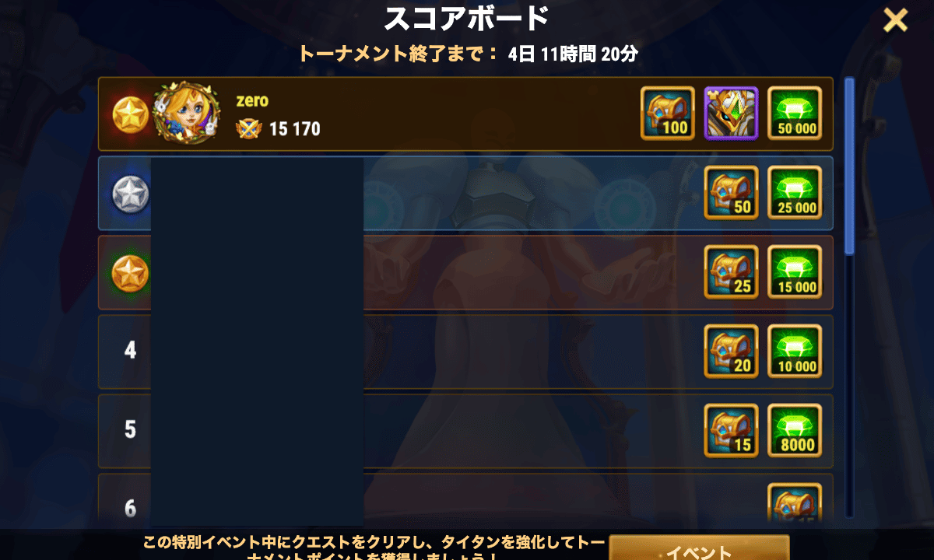Select player name zero
This screenshot has height=560, width=934.
(252, 101)
